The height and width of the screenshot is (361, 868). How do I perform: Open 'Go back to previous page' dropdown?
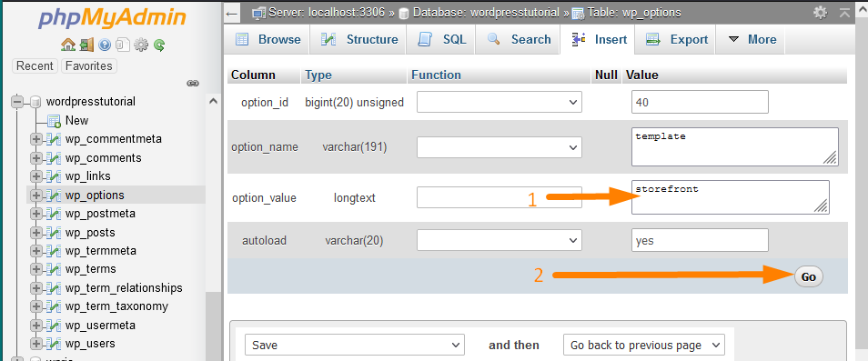click(644, 345)
